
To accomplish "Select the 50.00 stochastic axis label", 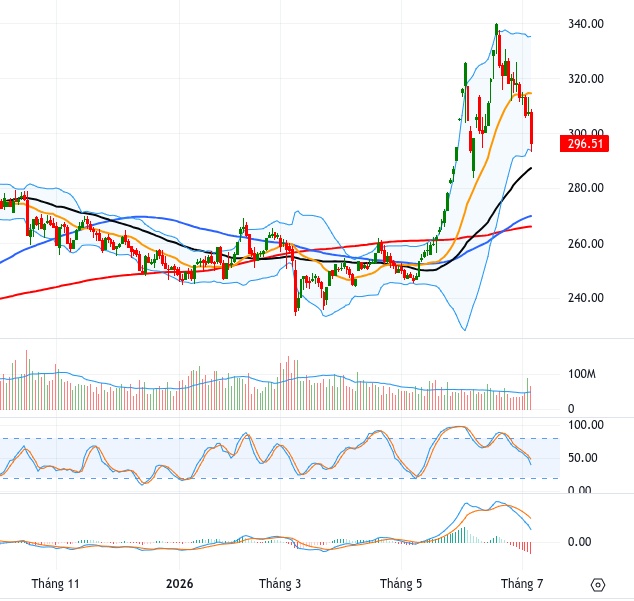I will (583, 458).
